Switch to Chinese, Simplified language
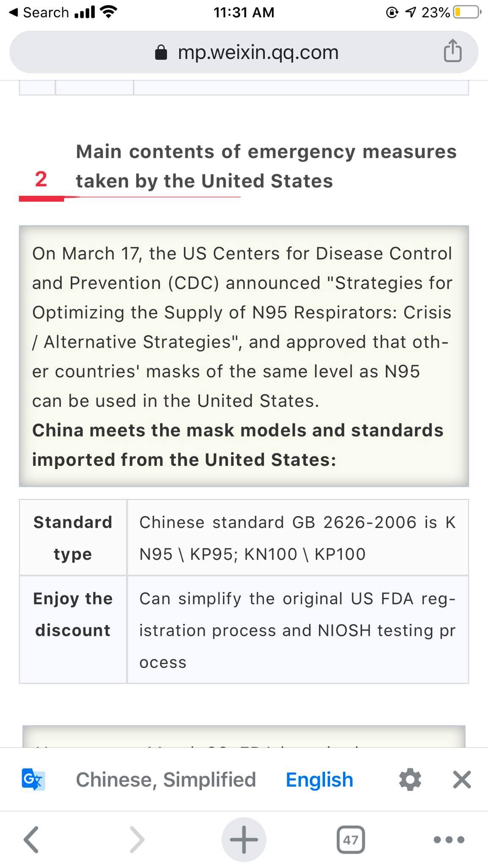Image resolution: width=488 pixels, height=868 pixels. point(166,779)
